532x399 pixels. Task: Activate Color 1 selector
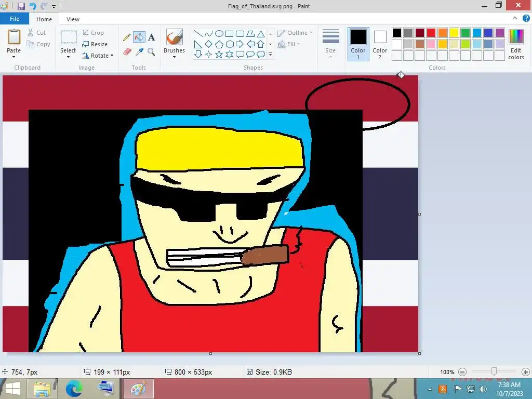coord(358,45)
